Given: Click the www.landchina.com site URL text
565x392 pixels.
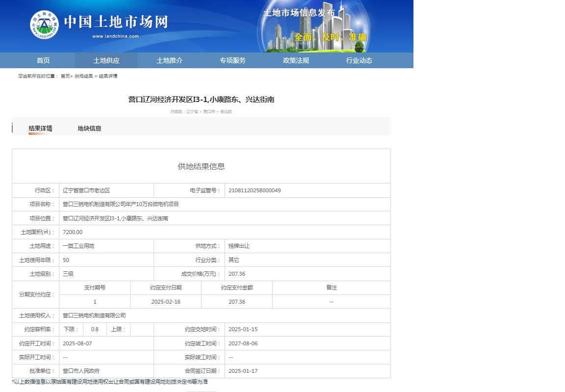Looking at the screenshot, I should 115,36.
